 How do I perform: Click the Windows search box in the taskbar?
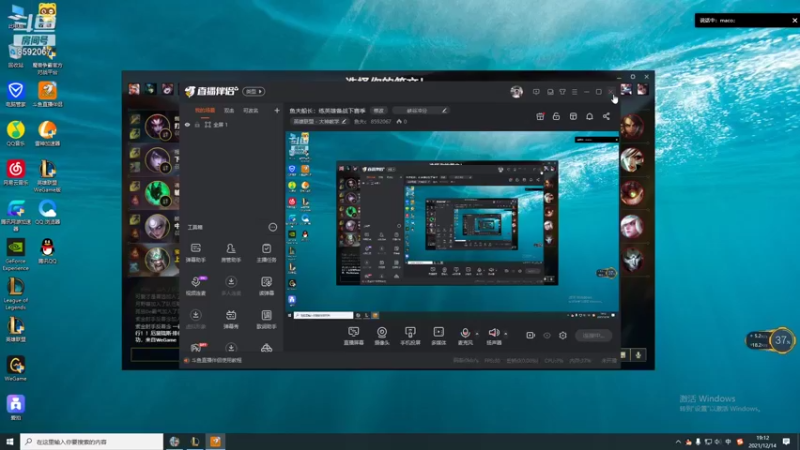point(92,441)
